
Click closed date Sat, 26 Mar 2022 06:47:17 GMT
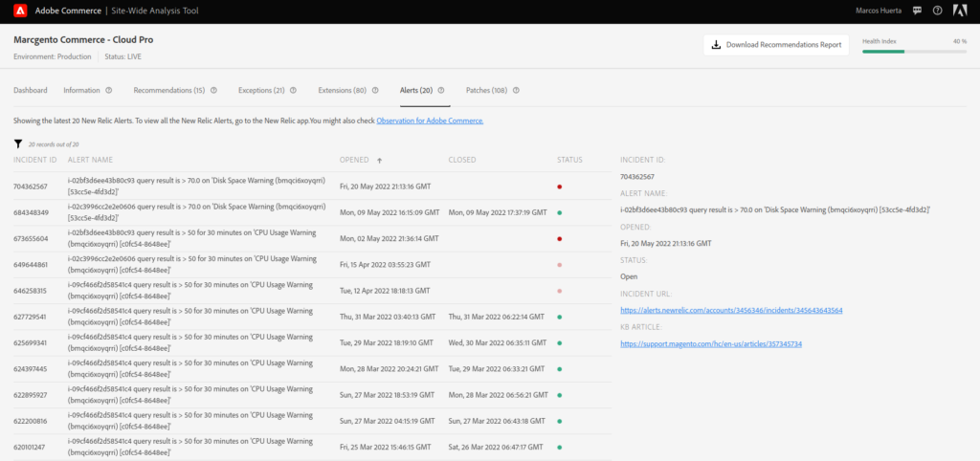(x=497, y=448)
